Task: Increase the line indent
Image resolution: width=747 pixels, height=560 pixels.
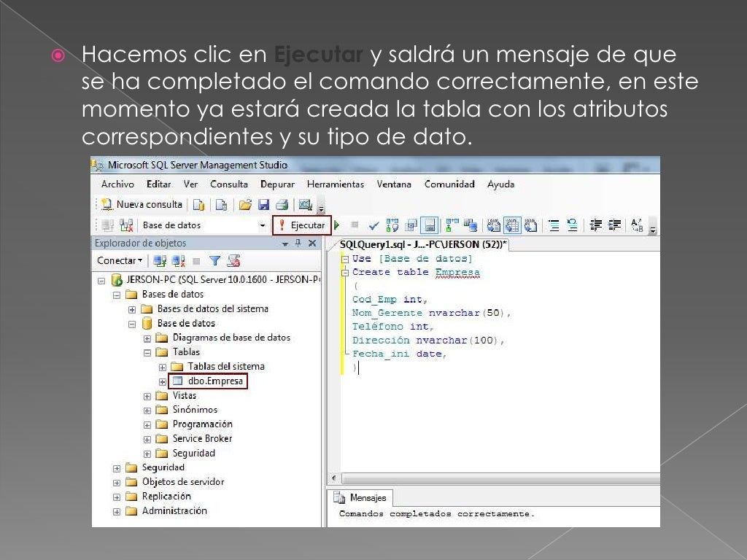Action: pos(614,225)
